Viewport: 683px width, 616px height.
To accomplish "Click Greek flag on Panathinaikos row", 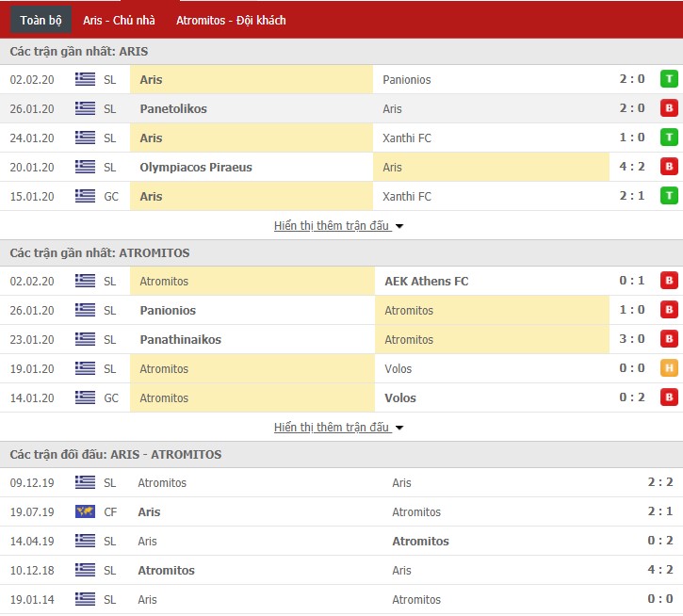I will point(85,339).
